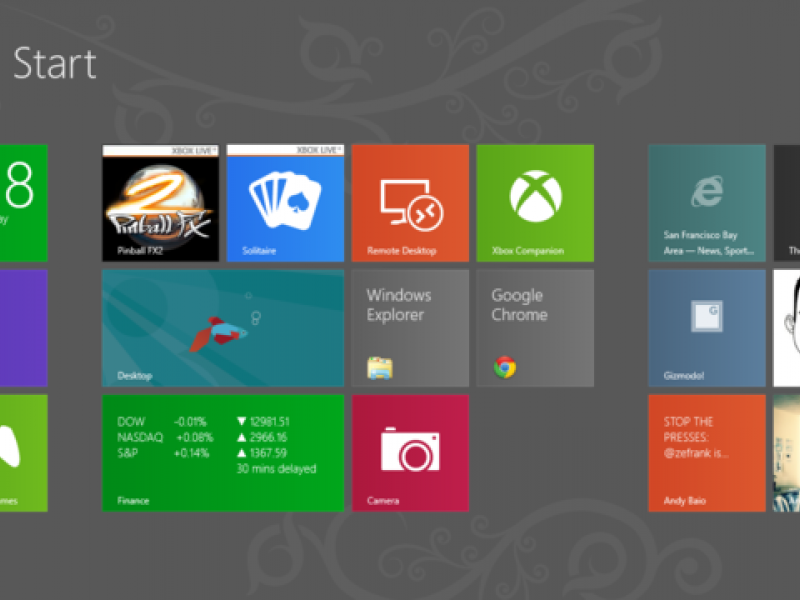Click the XBOX LIVE banner on Solitaire

tap(285, 151)
